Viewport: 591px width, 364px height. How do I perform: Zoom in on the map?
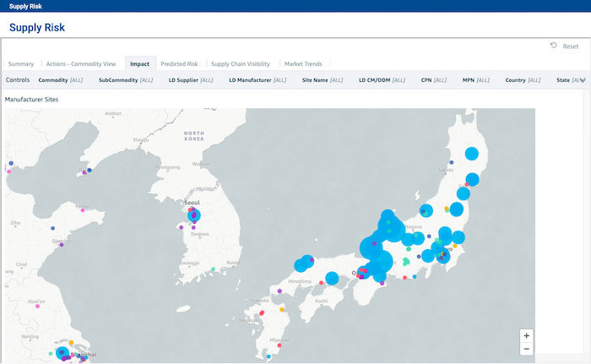pos(527,335)
